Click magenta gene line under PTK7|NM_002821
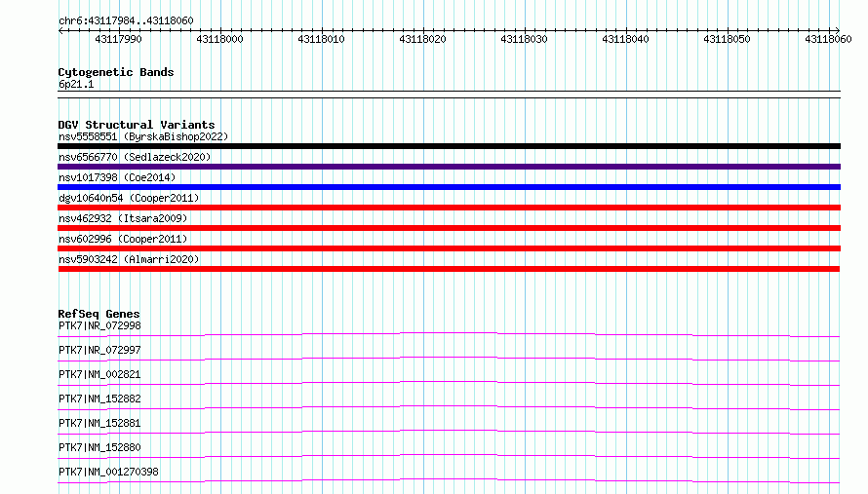Viewport: 868px width, 494px height. 449,382
